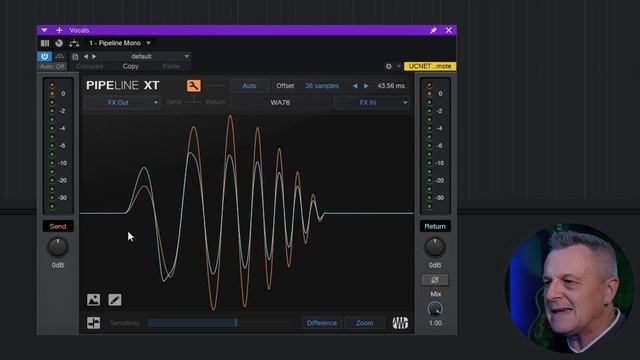Click the waveform align icon beside Sensitivity
The image size is (640, 360).
click(x=93, y=323)
